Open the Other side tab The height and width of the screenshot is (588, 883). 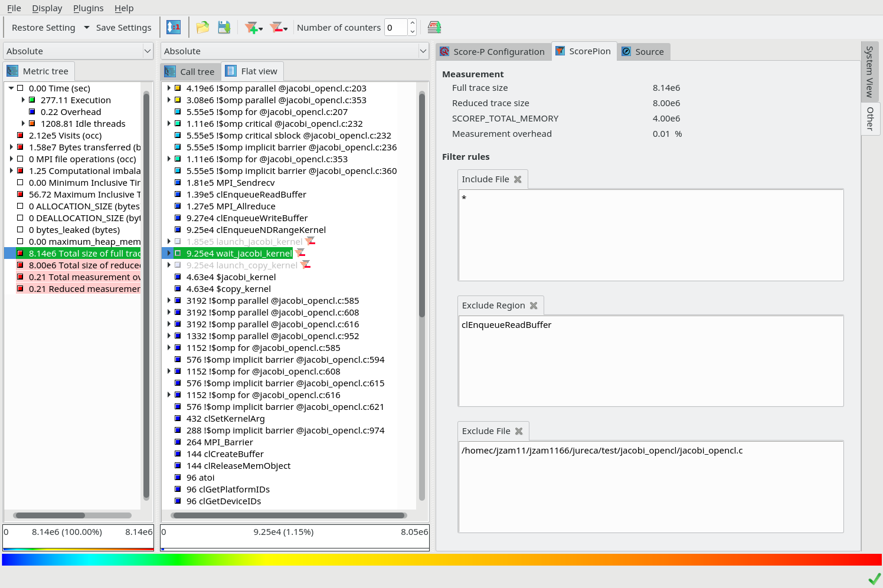[869, 119]
